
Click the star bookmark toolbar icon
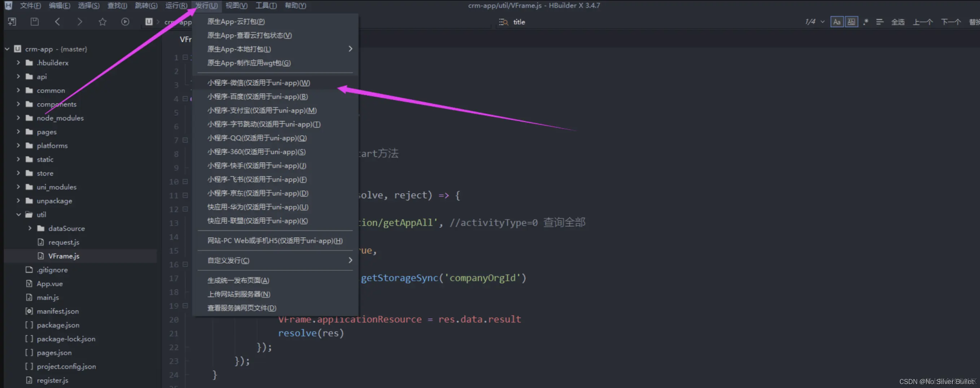pyautogui.click(x=102, y=22)
